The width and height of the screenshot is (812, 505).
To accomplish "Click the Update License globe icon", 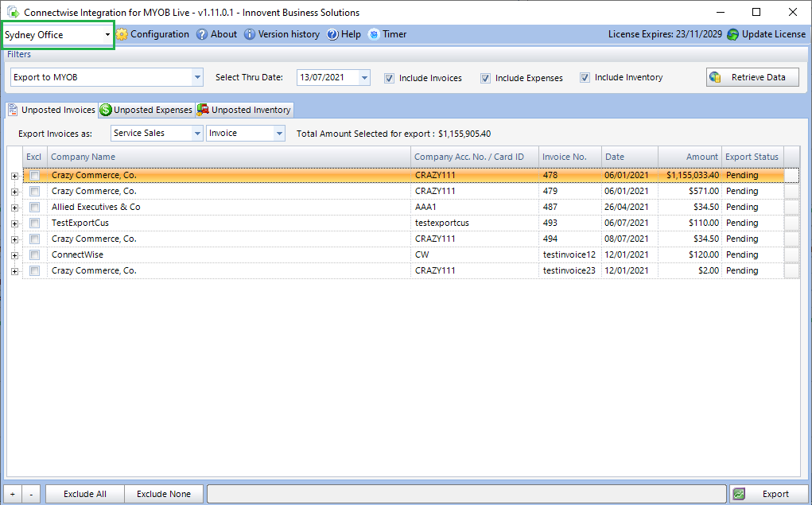I will [x=732, y=35].
